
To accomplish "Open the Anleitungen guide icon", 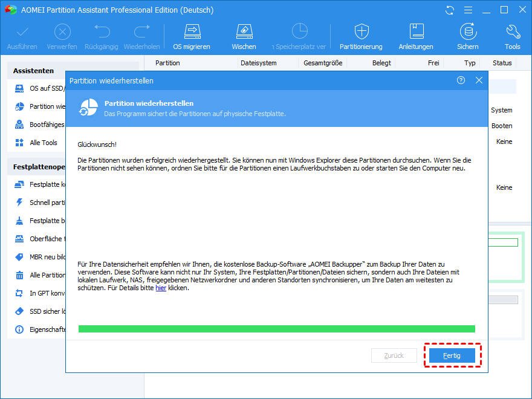I will 417,31.
